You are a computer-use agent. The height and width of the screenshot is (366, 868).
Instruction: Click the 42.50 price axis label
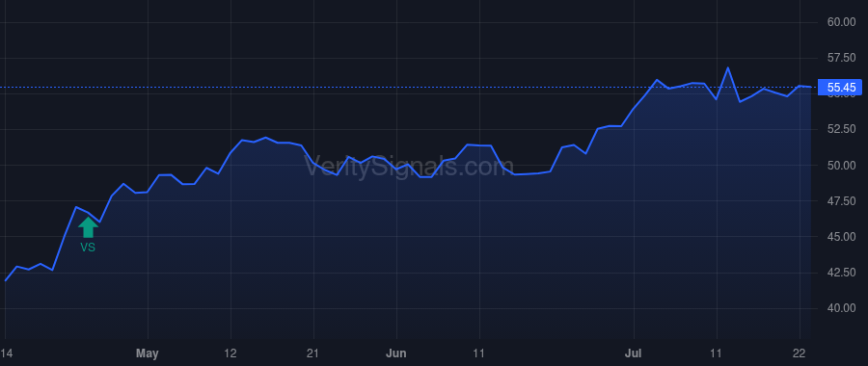(x=841, y=273)
